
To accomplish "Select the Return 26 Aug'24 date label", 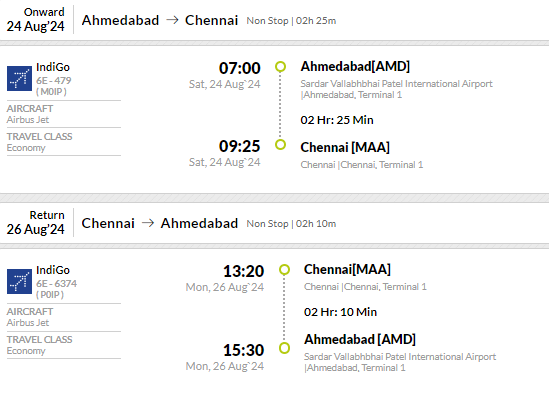I will [x=36, y=223].
